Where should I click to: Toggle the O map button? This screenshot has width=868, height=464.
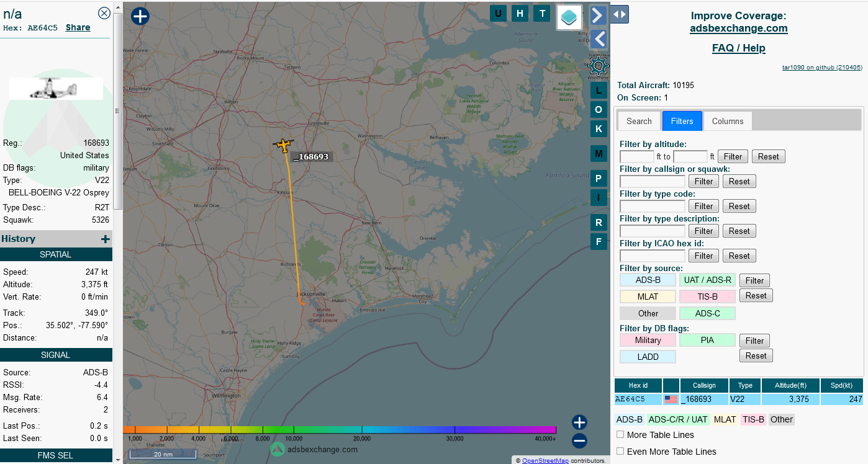pos(599,109)
